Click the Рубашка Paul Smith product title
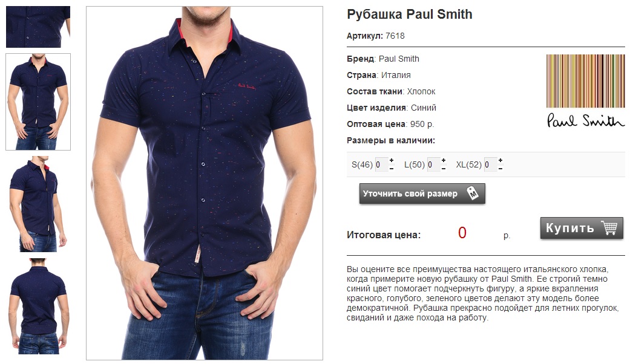 (409, 15)
